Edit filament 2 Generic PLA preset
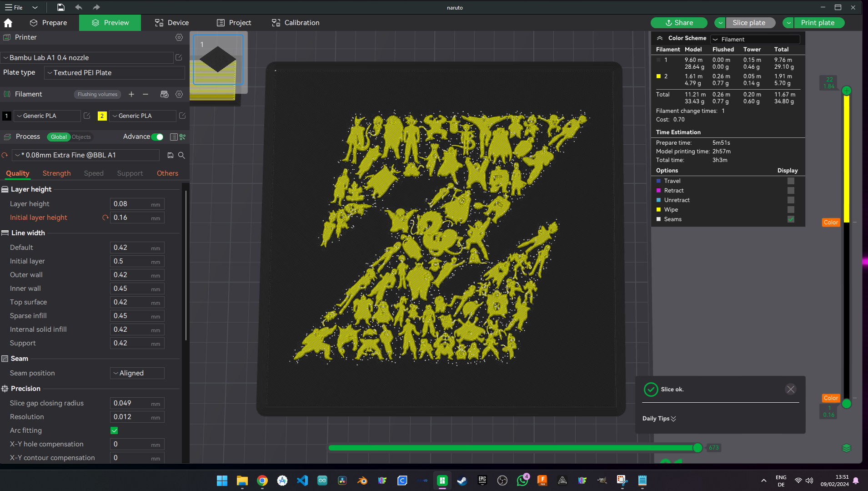The width and height of the screenshot is (868, 491). 182,116
